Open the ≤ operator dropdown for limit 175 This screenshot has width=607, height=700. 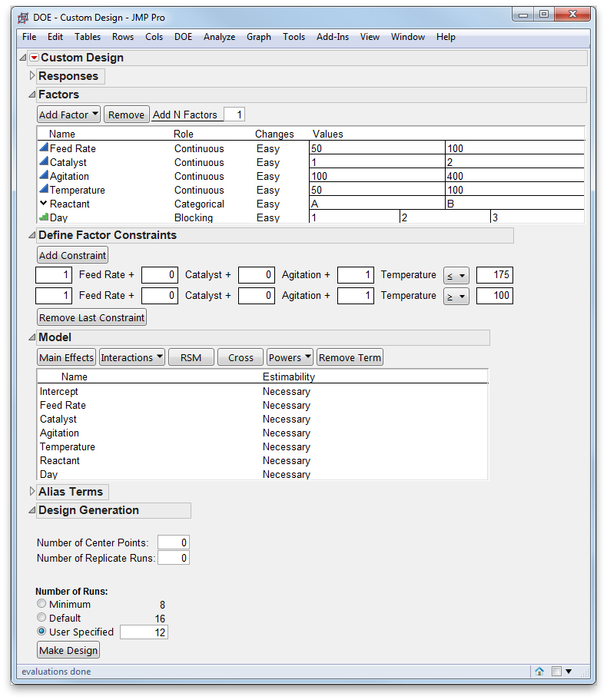point(456,275)
